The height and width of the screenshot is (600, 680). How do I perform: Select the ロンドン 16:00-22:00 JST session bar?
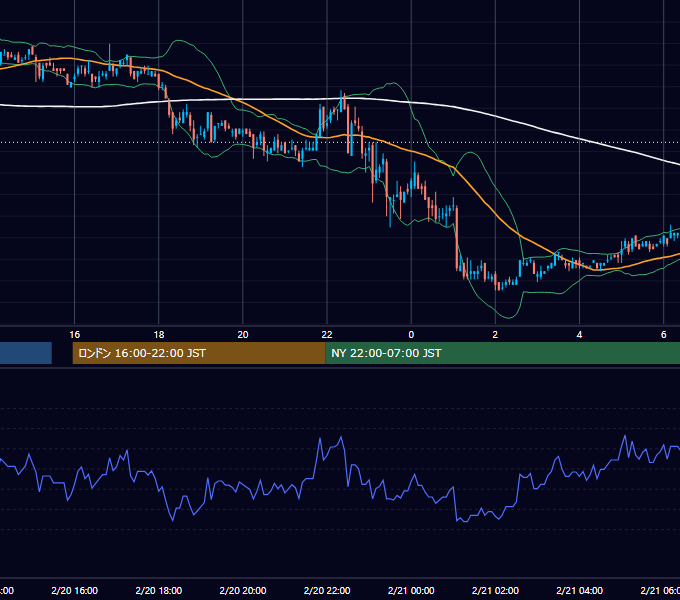(199, 353)
